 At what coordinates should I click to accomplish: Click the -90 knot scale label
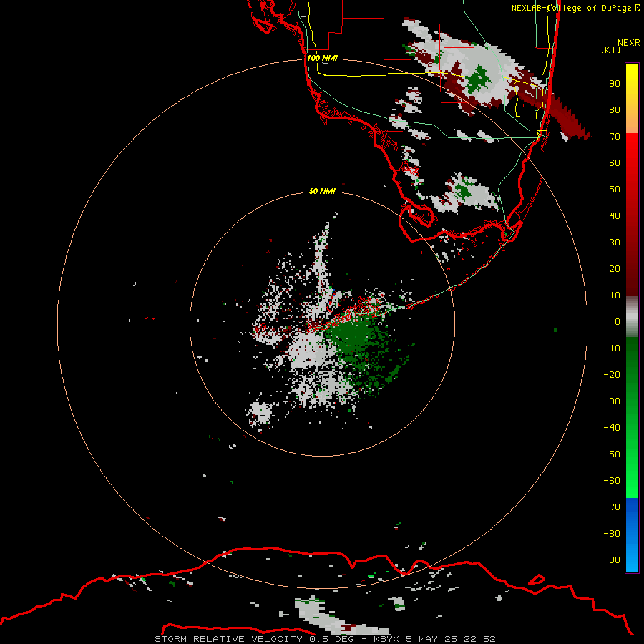612,560
